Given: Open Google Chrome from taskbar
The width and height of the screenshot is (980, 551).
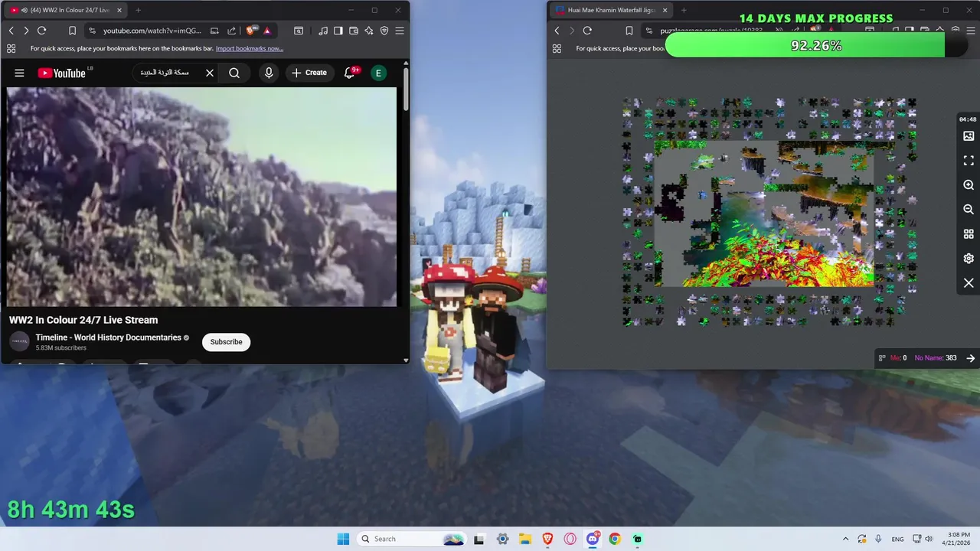Looking at the screenshot, I should [x=615, y=539].
